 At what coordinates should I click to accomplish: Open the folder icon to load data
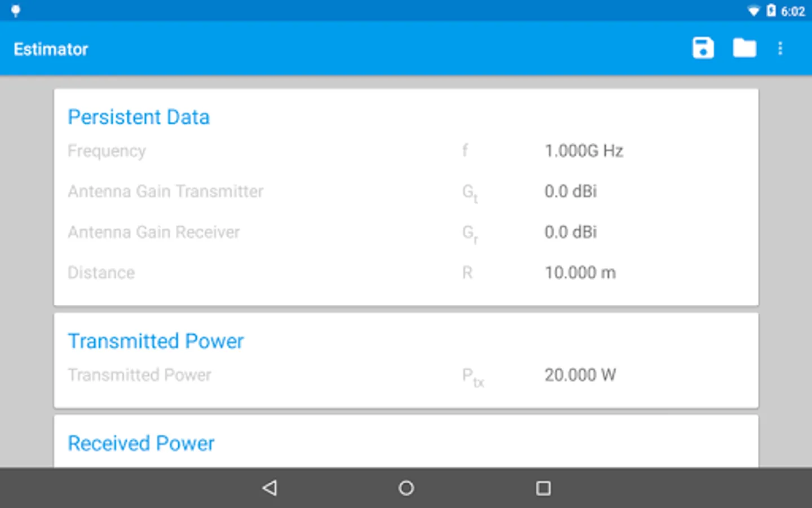(744, 48)
